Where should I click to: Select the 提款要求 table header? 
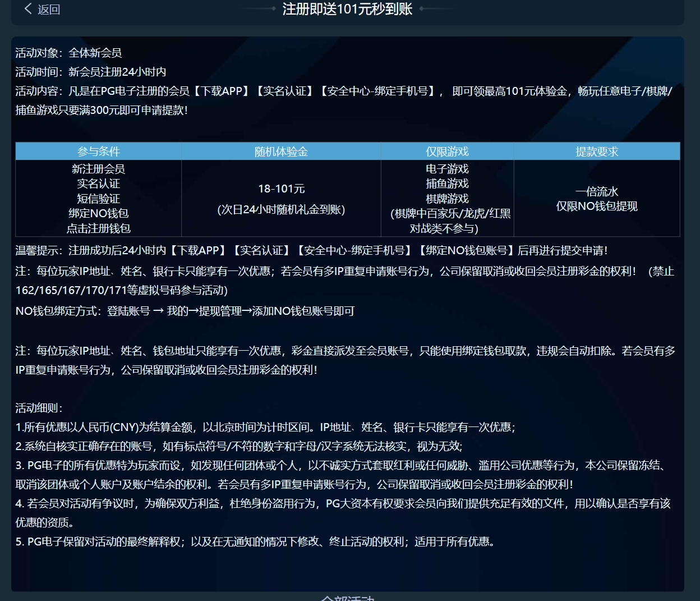tap(597, 152)
